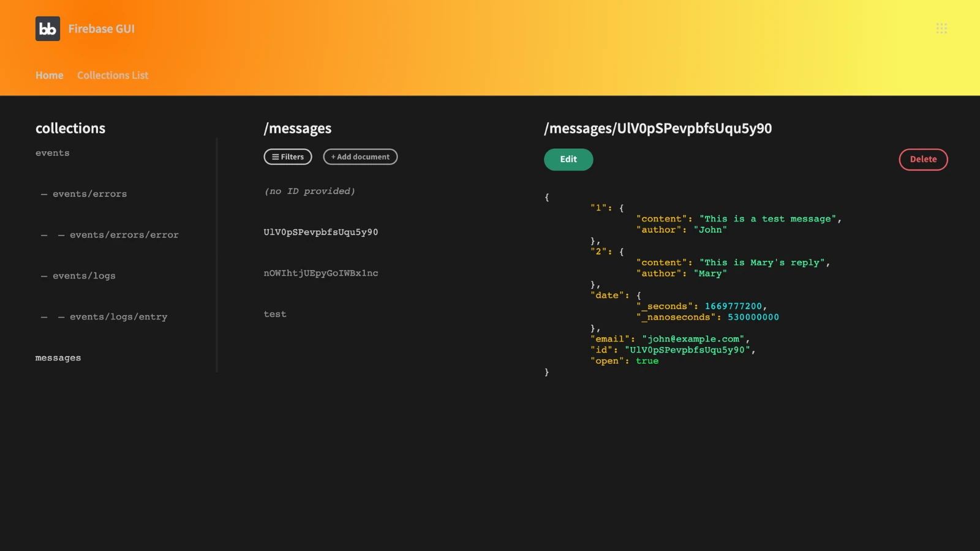Select events/logs/entry in collections list

118,317
